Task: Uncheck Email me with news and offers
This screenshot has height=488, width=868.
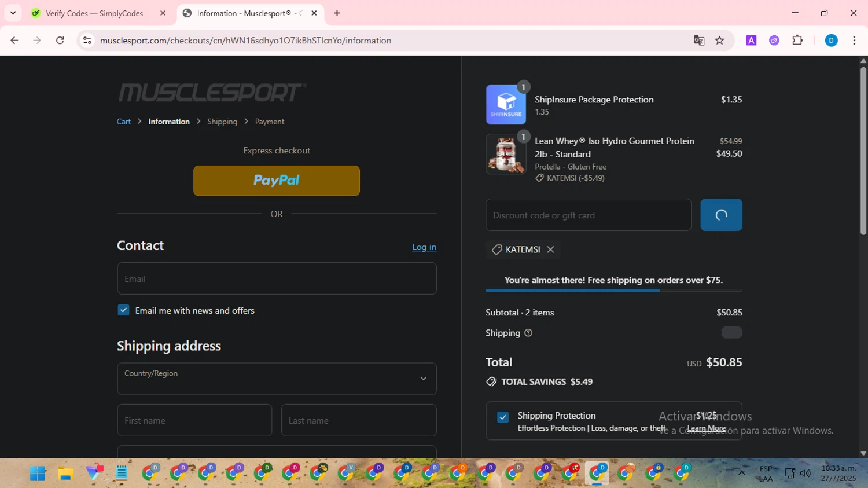Action: (x=123, y=310)
